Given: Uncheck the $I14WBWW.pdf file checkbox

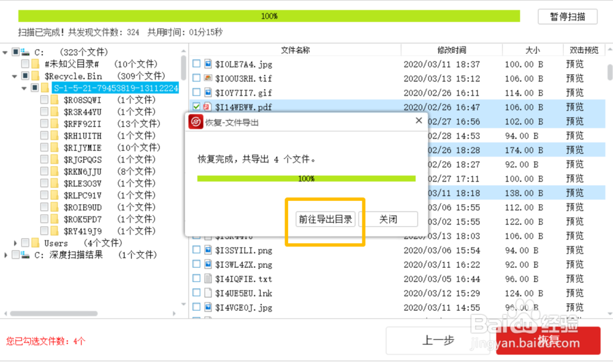Looking at the screenshot, I should coord(197,107).
